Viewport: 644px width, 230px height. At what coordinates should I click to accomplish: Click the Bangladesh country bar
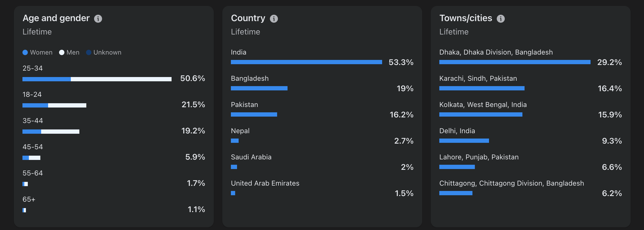click(259, 88)
